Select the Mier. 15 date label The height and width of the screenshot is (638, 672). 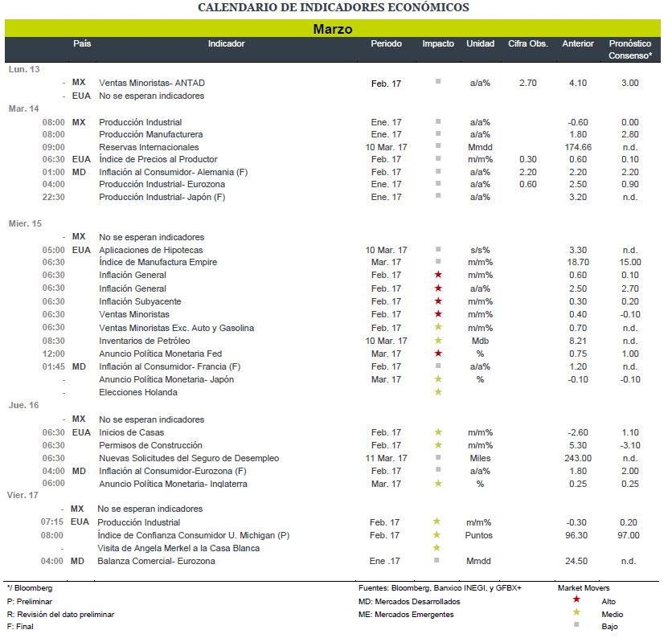coord(25,223)
